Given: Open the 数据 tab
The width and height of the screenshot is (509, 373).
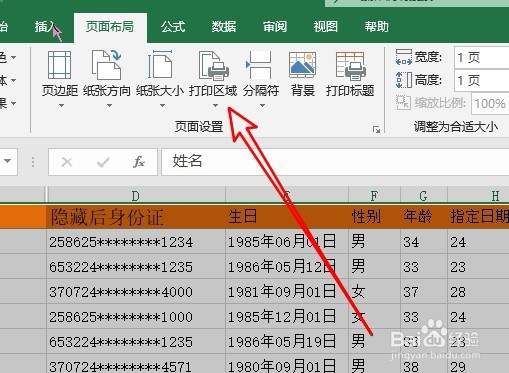Looking at the screenshot, I should pos(224,27).
